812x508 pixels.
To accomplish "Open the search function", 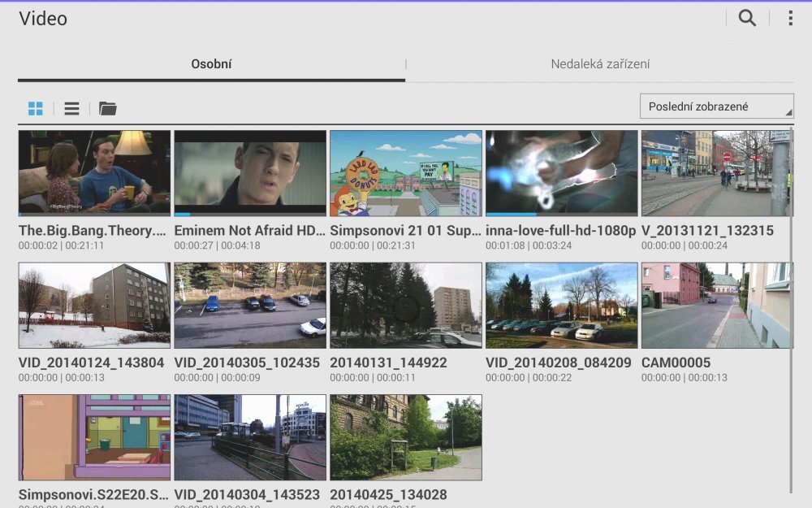I will tap(746, 18).
